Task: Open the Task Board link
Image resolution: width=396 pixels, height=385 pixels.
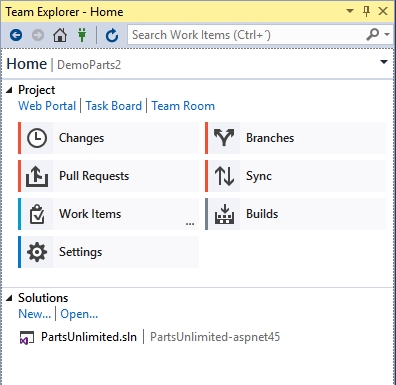Action: tap(114, 106)
